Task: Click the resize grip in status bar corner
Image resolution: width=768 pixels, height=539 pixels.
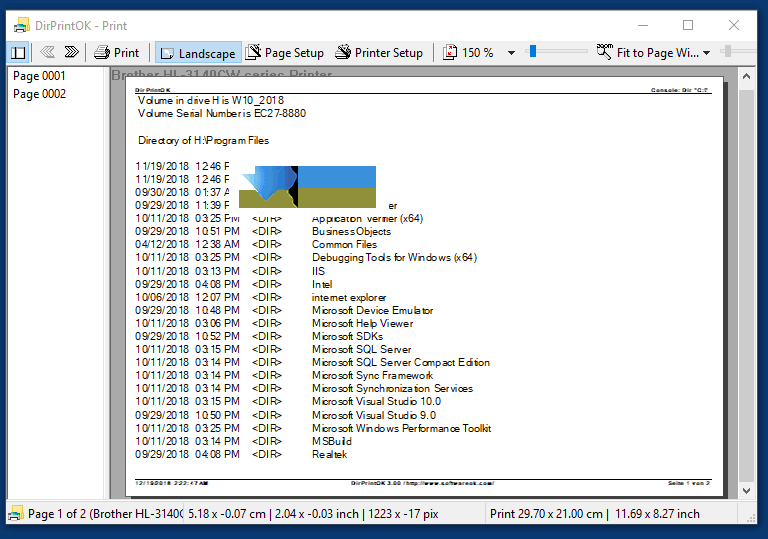Action: [x=750, y=518]
